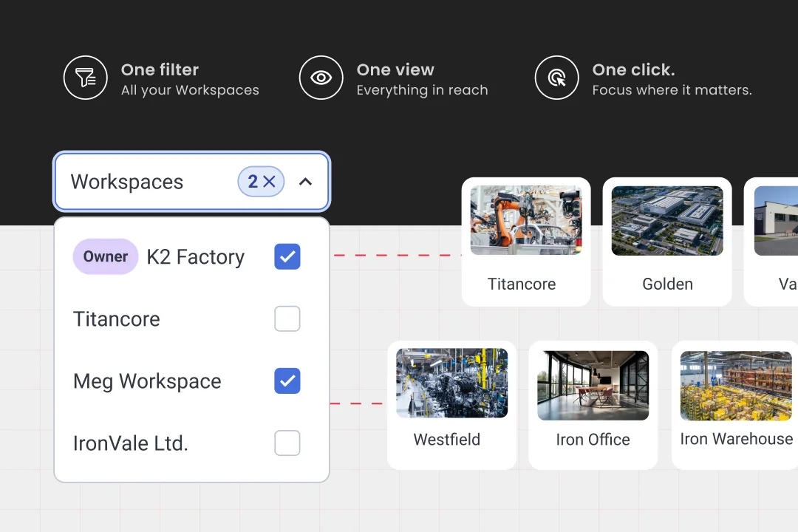The image size is (798, 532).
Task: Click the One view heading
Action: pos(395,69)
